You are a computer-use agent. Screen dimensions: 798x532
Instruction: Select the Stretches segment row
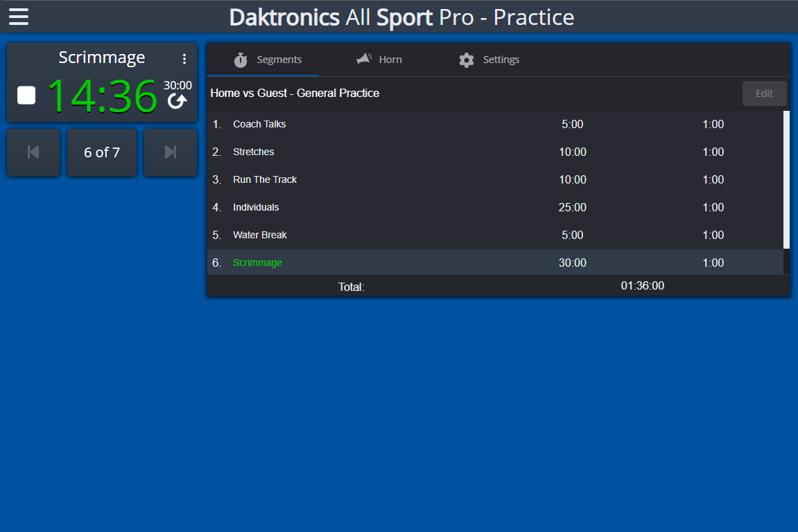(416, 152)
